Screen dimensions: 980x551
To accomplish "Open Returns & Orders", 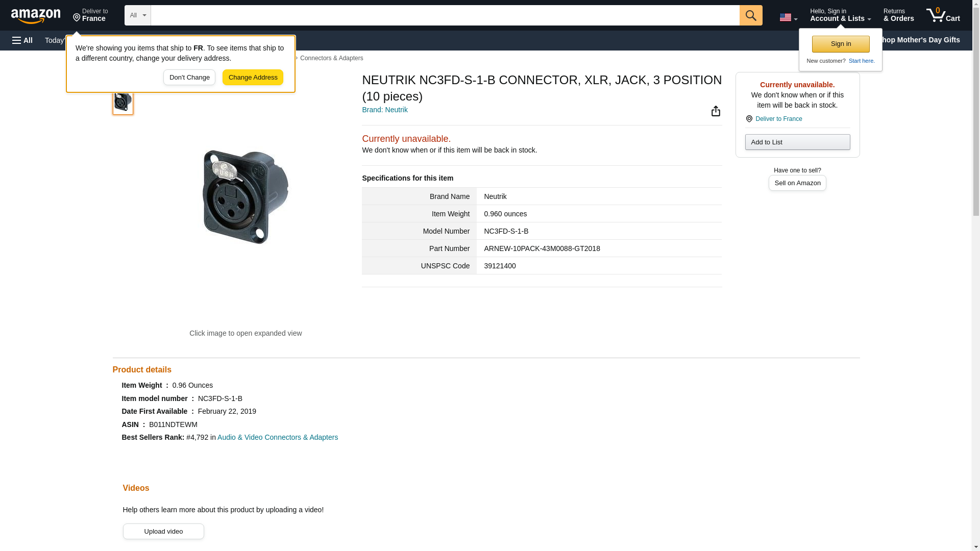I will (x=898, y=15).
